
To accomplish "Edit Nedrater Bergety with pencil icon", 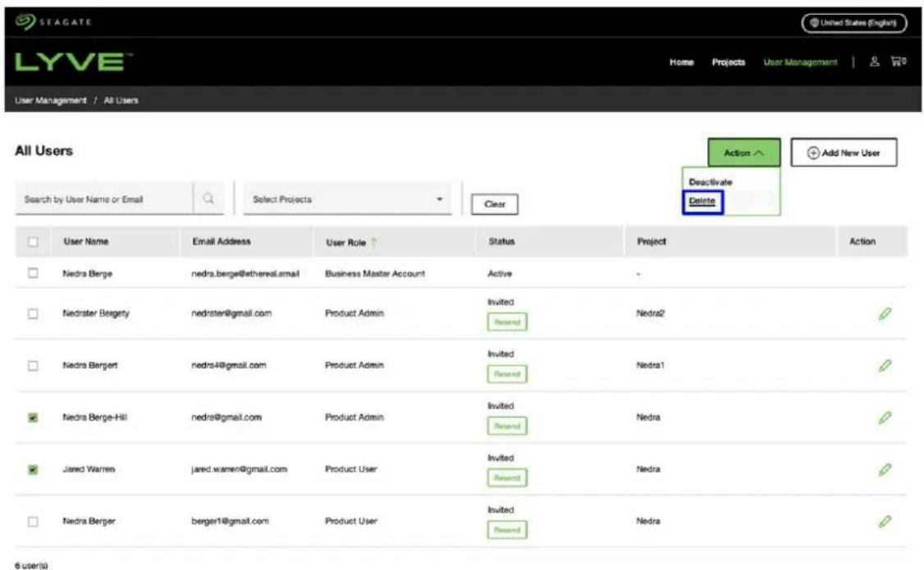I will point(885,314).
